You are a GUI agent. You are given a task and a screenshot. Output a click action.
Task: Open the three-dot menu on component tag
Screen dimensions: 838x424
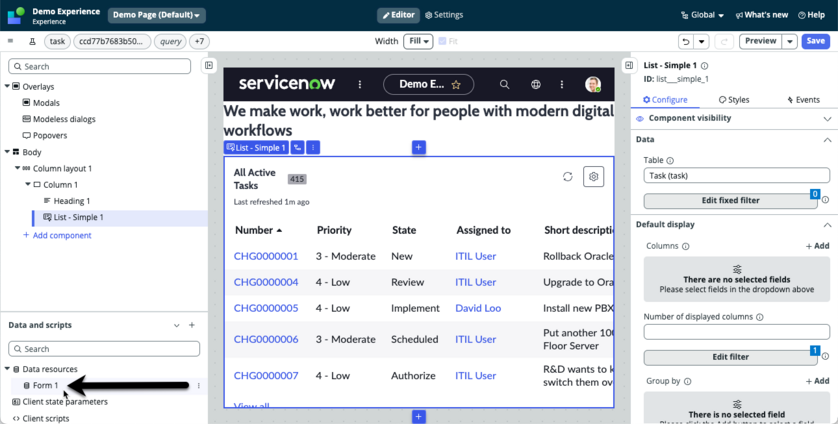313,148
